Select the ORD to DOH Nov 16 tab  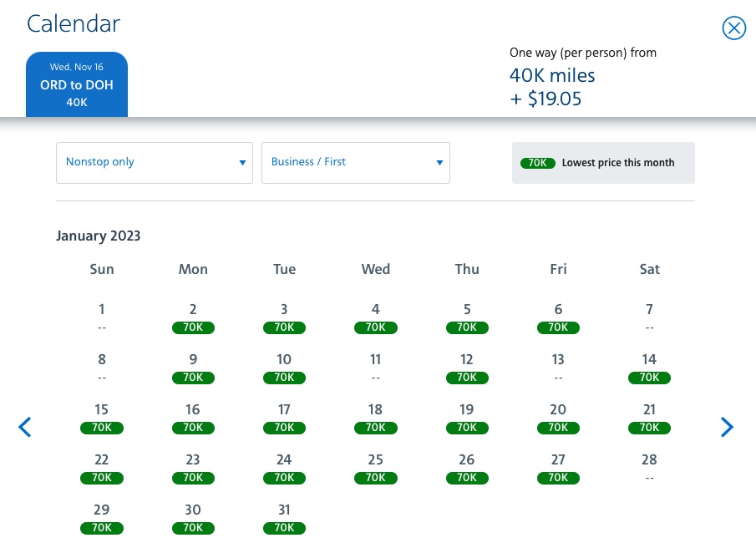pyautogui.click(x=77, y=84)
